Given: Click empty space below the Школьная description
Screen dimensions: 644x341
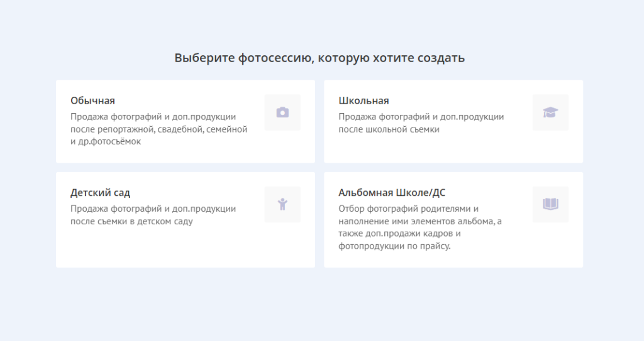Looking at the screenshot, I should click(428, 149).
